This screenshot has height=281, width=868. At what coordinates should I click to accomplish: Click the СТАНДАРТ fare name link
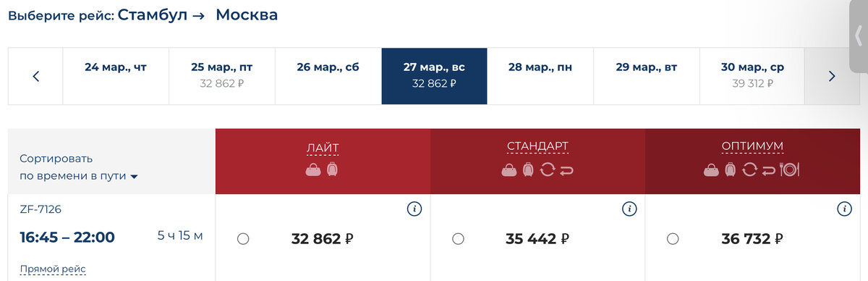pyautogui.click(x=537, y=147)
